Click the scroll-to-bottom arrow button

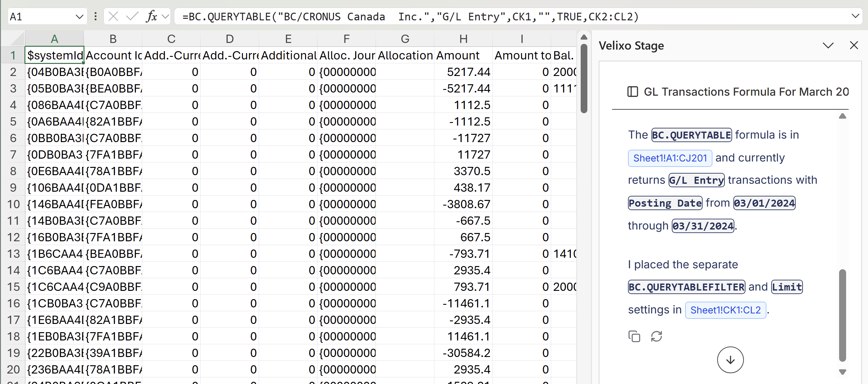point(730,360)
